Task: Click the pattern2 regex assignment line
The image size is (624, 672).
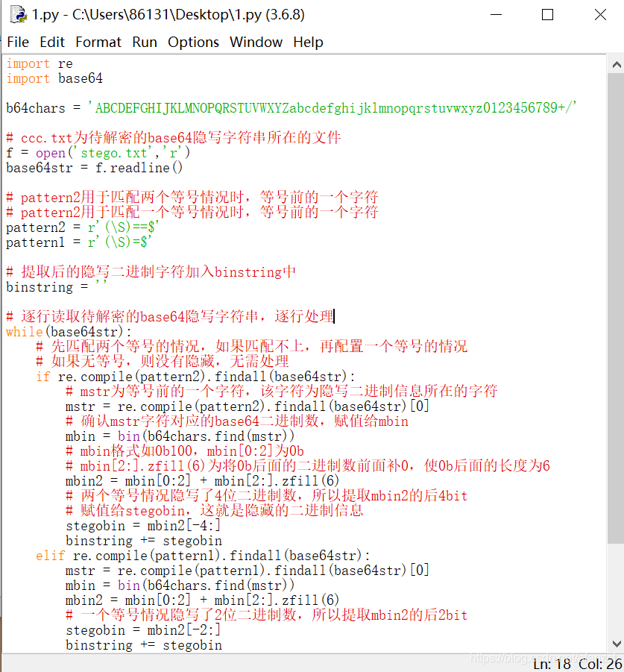Action: pyautogui.click(x=83, y=227)
